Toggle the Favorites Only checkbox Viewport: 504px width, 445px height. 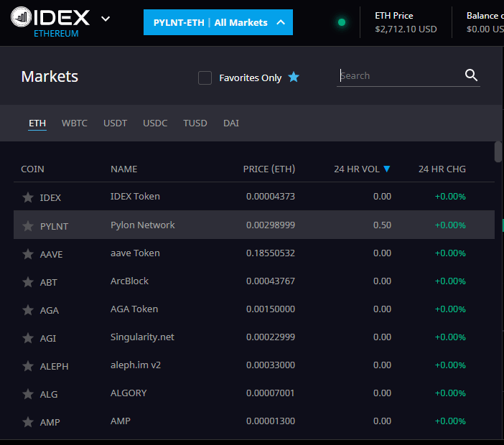[205, 78]
